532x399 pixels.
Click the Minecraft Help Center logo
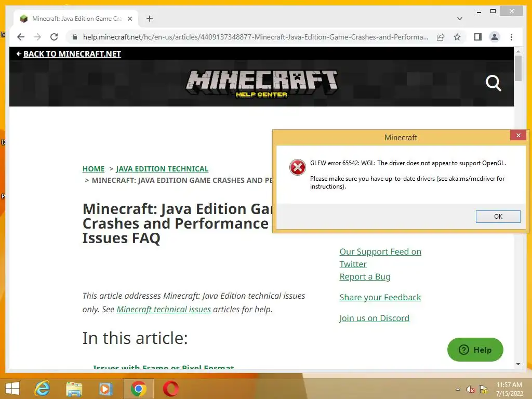[262, 84]
